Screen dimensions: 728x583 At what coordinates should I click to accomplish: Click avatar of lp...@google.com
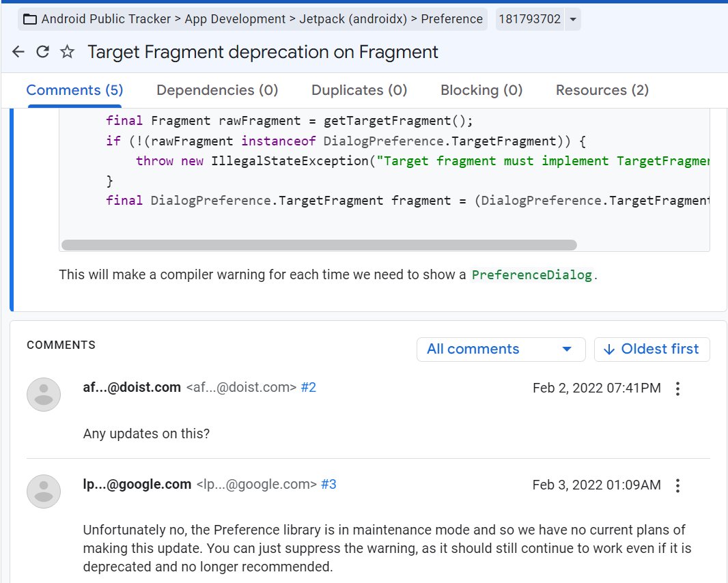click(44, 492)
